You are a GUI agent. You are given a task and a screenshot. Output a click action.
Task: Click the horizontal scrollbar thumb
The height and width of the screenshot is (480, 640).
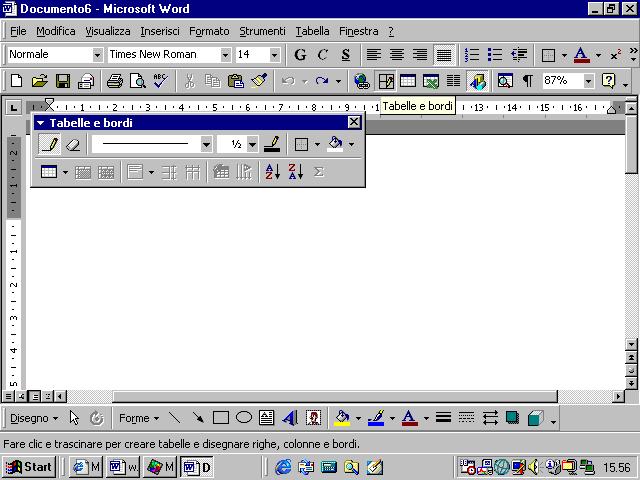[x=335, y=396]
